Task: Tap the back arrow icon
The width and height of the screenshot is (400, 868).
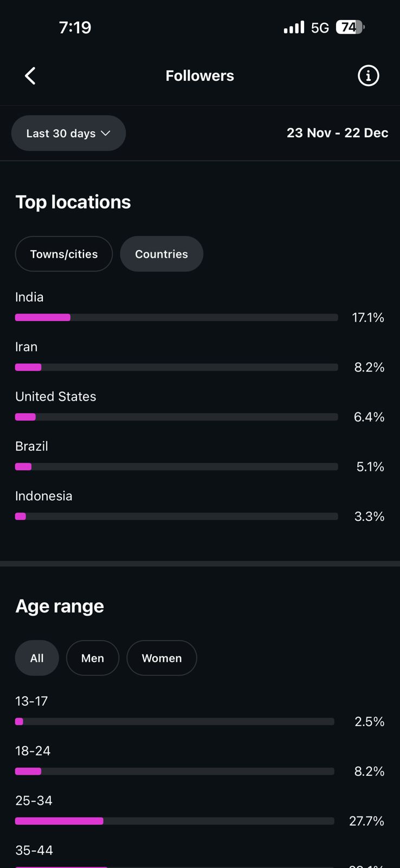Action: pyautogui.click(x=30, y=76)
